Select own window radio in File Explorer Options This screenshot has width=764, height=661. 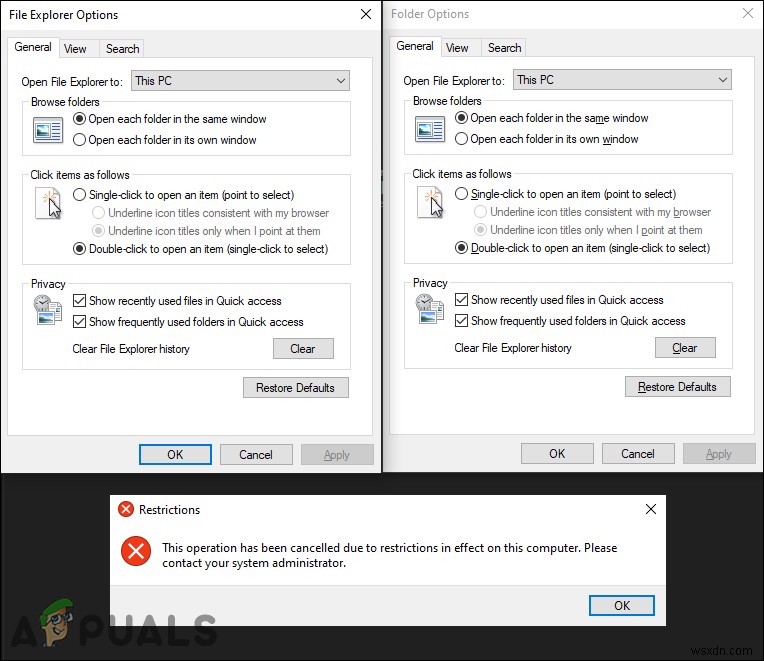click(79, 140)
